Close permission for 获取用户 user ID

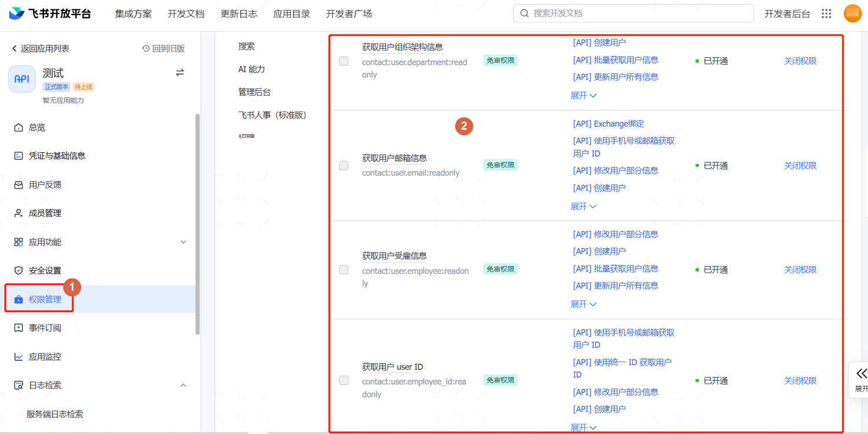pos(800,381)
